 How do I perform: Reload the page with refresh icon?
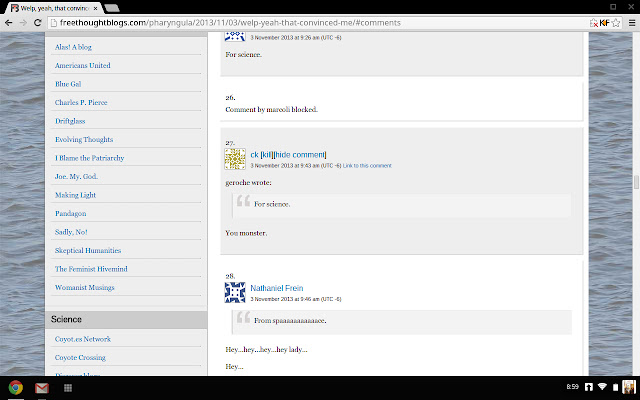click(38, 22)
